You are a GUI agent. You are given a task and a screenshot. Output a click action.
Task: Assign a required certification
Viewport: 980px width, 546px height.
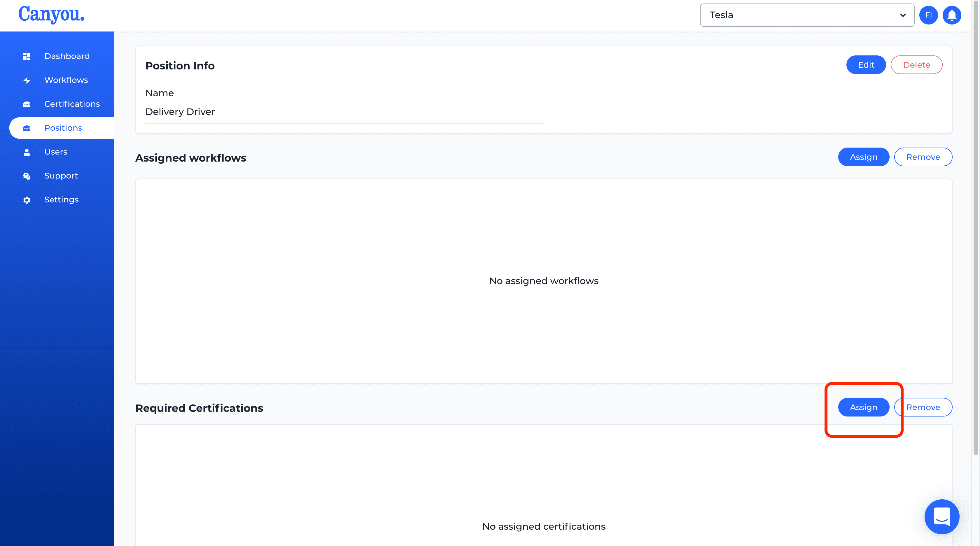(x=864, y=407)
